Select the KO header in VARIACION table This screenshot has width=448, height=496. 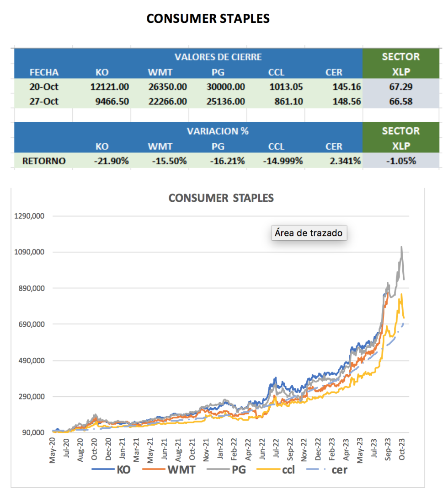tap(102, 146)
